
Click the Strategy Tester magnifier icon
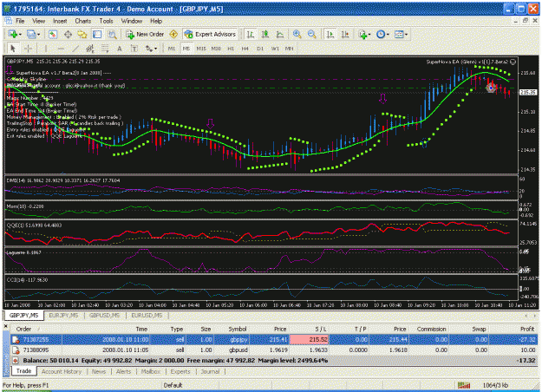(112, 34)
